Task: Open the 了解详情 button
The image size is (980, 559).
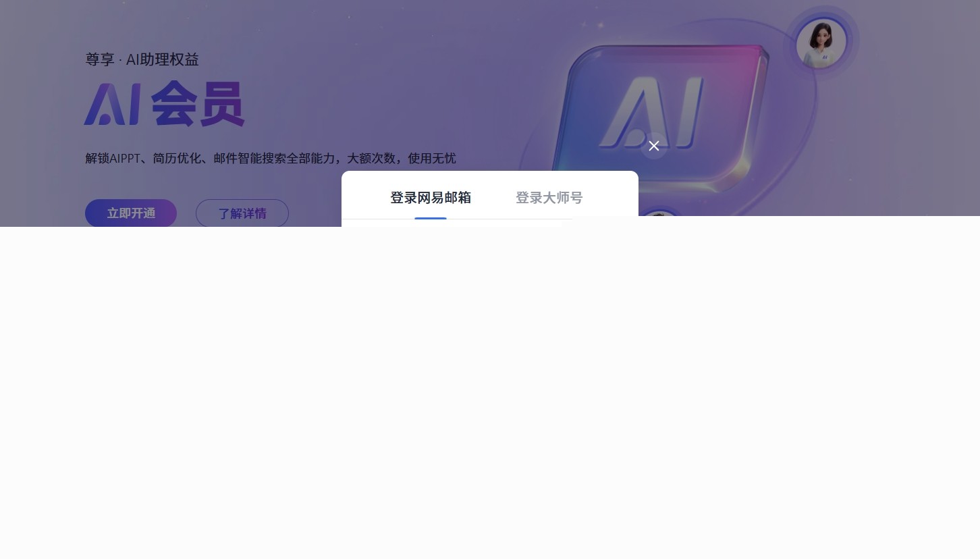Action: click(242, 213)
